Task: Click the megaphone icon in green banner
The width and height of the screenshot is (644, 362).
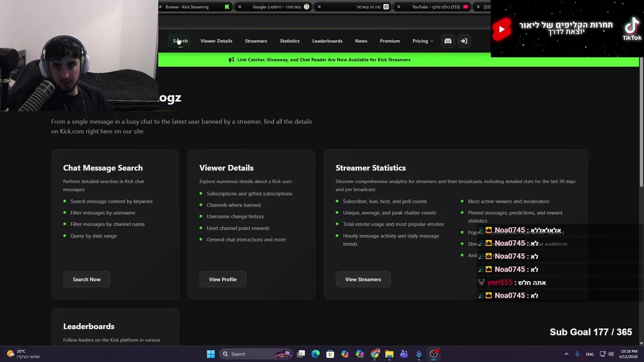Action: click(231, 60)
